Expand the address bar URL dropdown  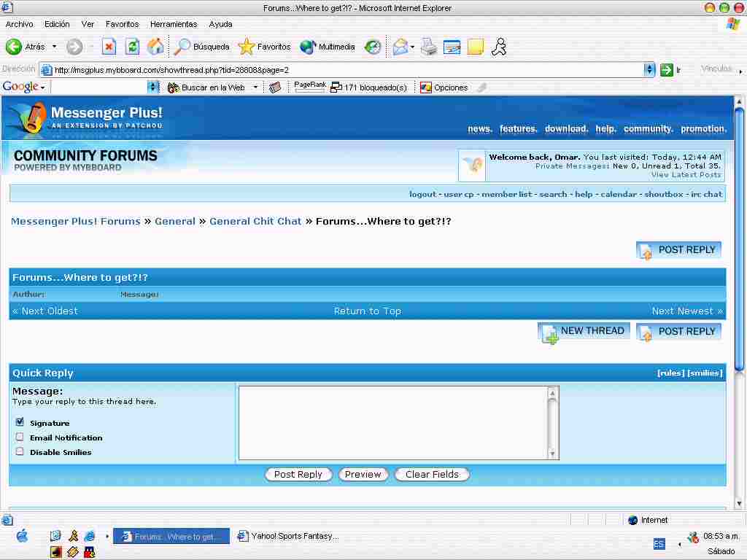tap(649, 70)
